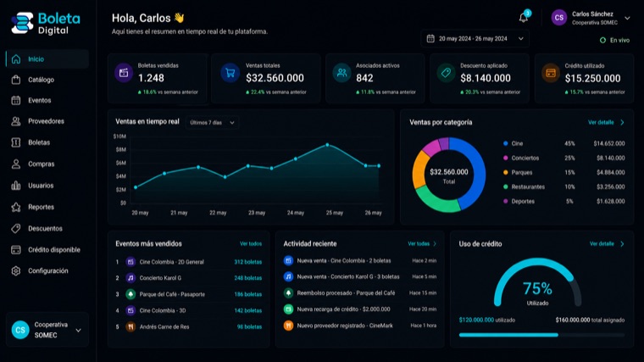Viewport: 644px width, 362px height.
Task: Click the Cine blue legend dot
Action: click(x=506, y=143)
